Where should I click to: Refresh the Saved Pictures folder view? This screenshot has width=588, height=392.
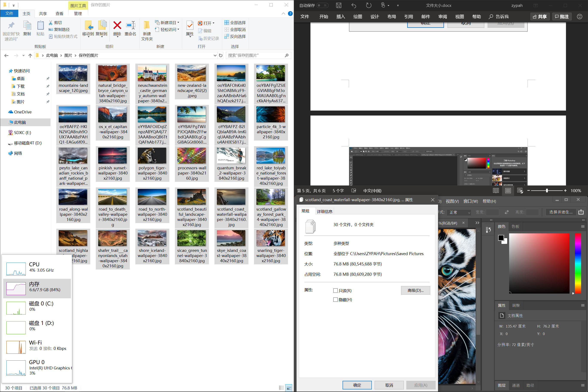(x=220, y=55)
